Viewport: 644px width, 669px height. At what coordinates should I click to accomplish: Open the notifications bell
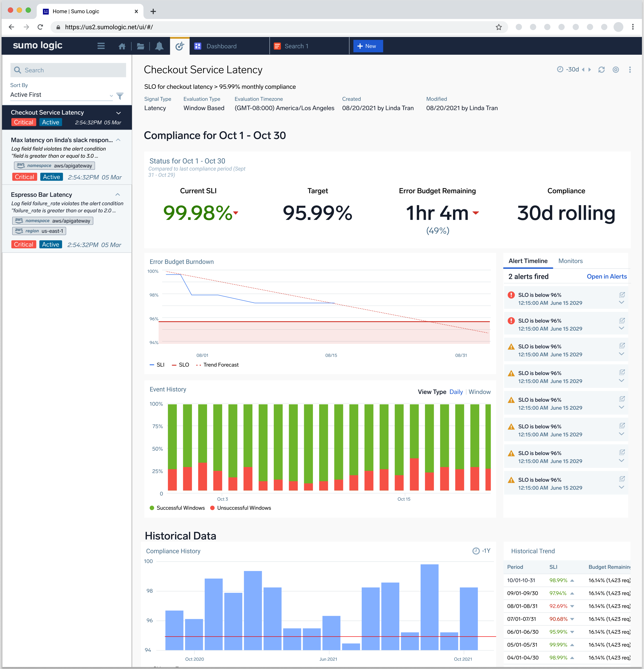click(160, 46)
